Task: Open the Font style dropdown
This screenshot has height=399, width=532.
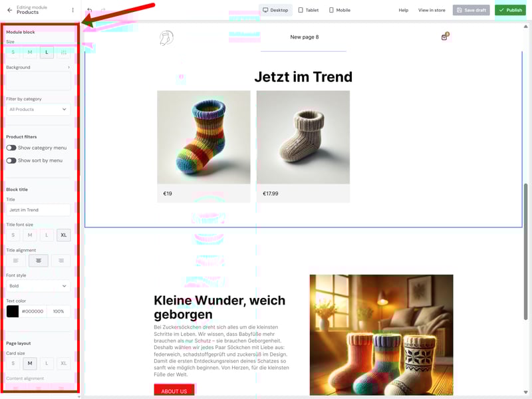Action: 39,286
